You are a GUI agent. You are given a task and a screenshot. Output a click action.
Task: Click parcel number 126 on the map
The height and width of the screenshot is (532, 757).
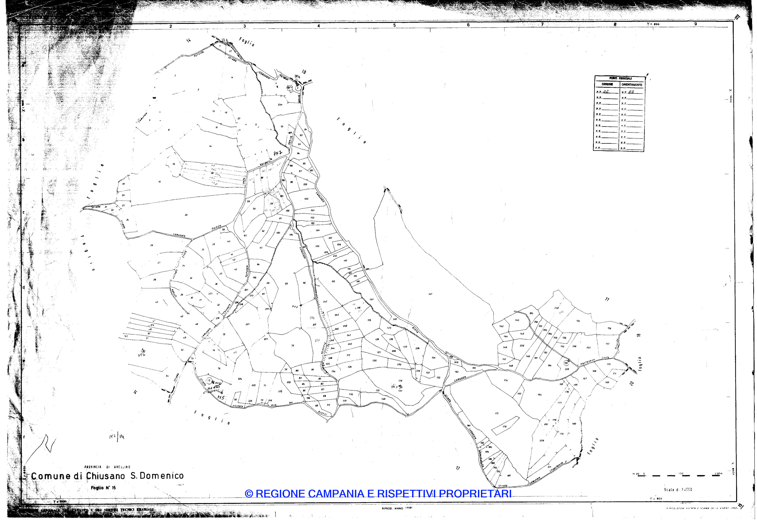tap(375, 361)
